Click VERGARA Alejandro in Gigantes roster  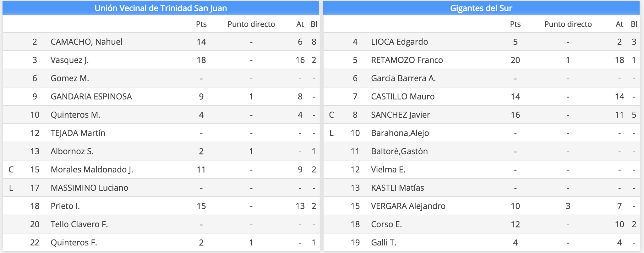[x=408, y=206]
